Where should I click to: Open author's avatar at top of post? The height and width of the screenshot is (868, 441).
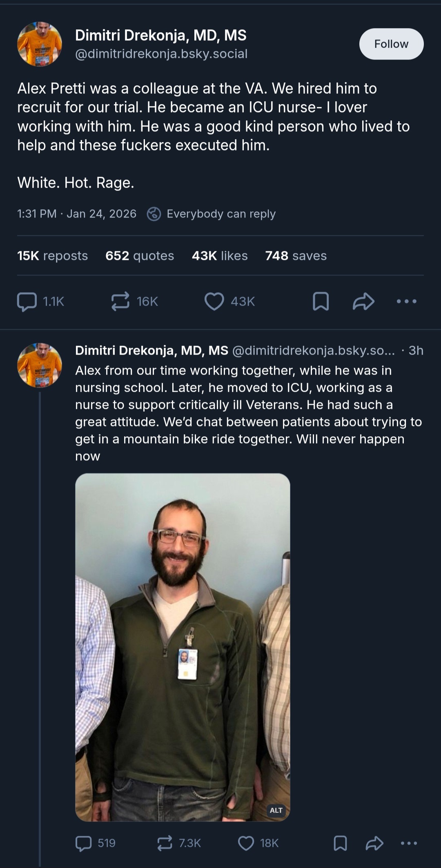point(40,44)
